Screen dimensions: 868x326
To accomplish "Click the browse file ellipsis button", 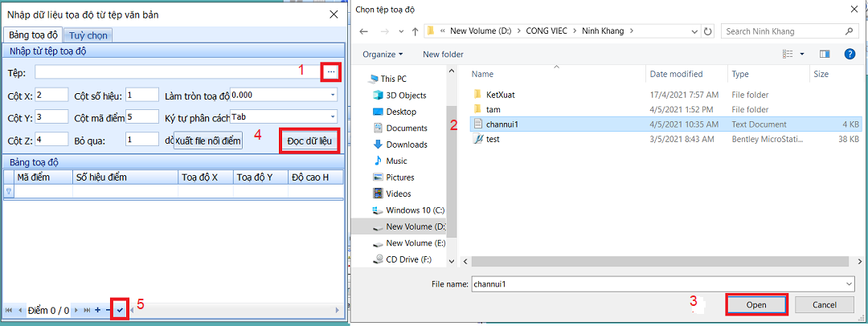I will tap(331, 73).
